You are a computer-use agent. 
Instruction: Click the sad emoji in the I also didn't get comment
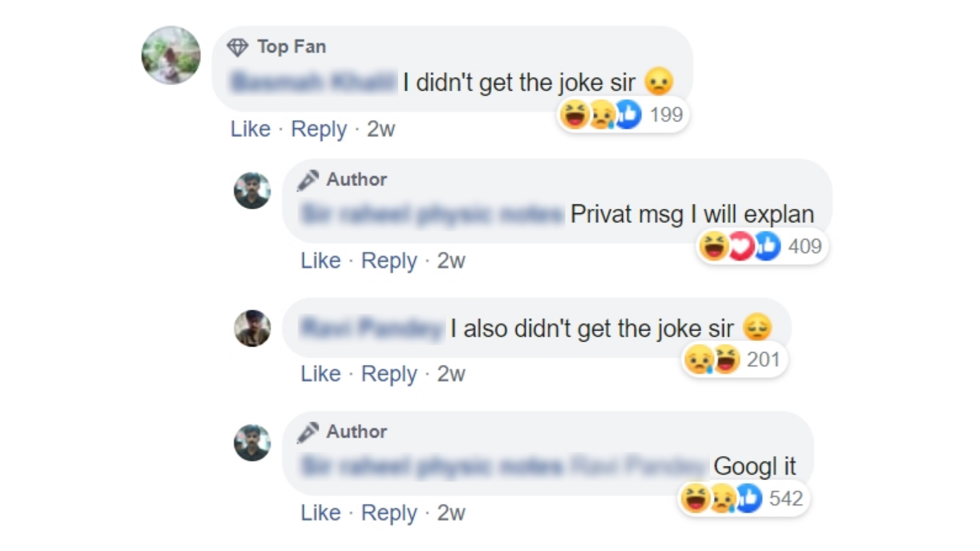[759, 328]
